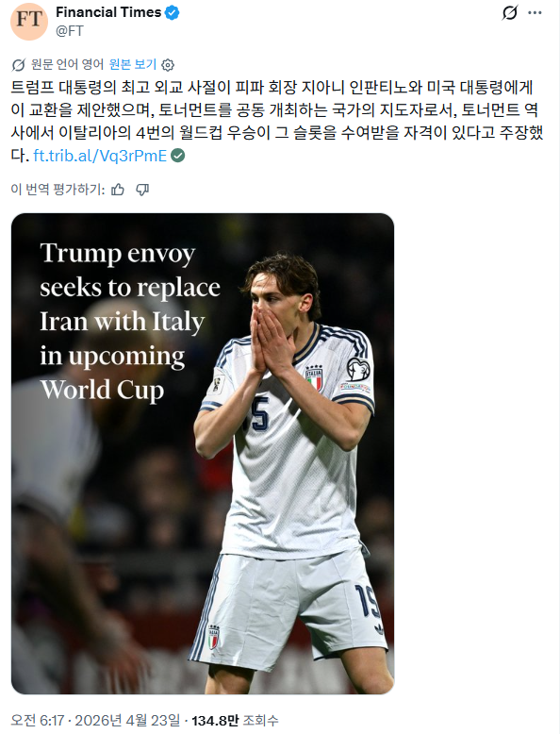Viewport: 560px width, 734px height.
Task: Open the Trump envoy World Cup image
Action: 203,454
